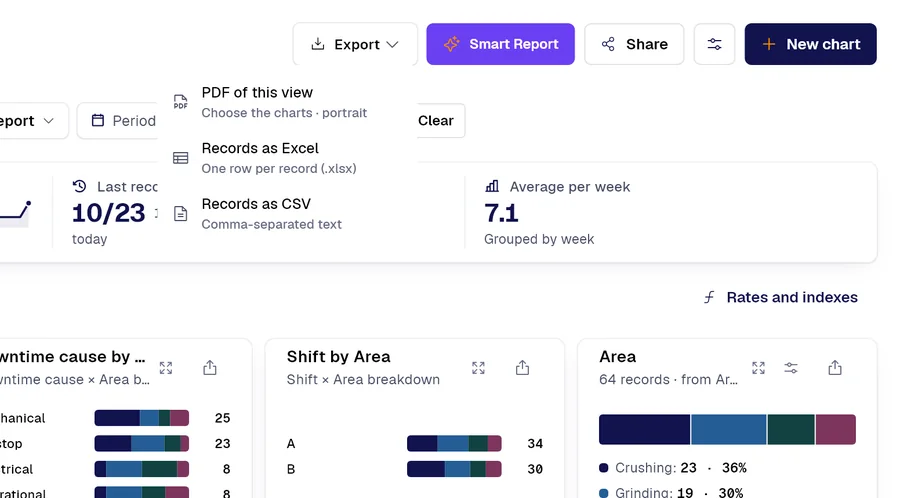
Task: Create a New chart
Action: pos(810,44)
